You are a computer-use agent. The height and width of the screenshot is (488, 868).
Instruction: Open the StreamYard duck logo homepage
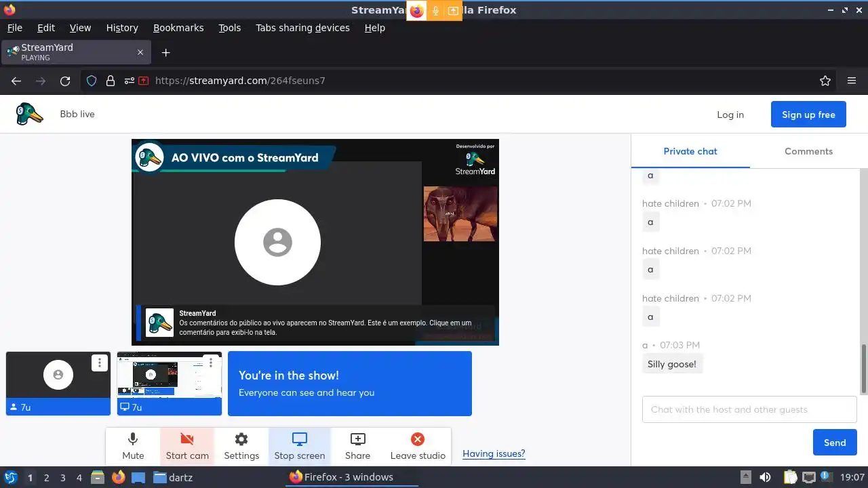[30, 114]
